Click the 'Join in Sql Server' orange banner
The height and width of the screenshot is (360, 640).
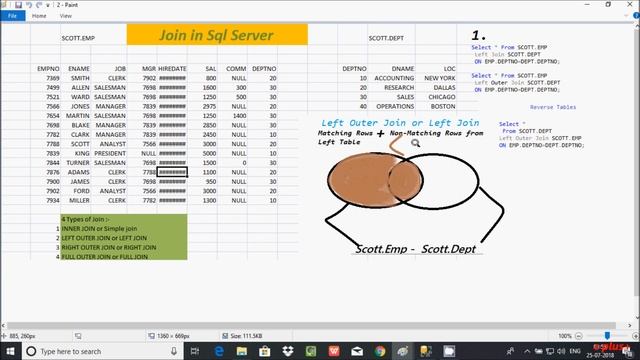[217, 35]
